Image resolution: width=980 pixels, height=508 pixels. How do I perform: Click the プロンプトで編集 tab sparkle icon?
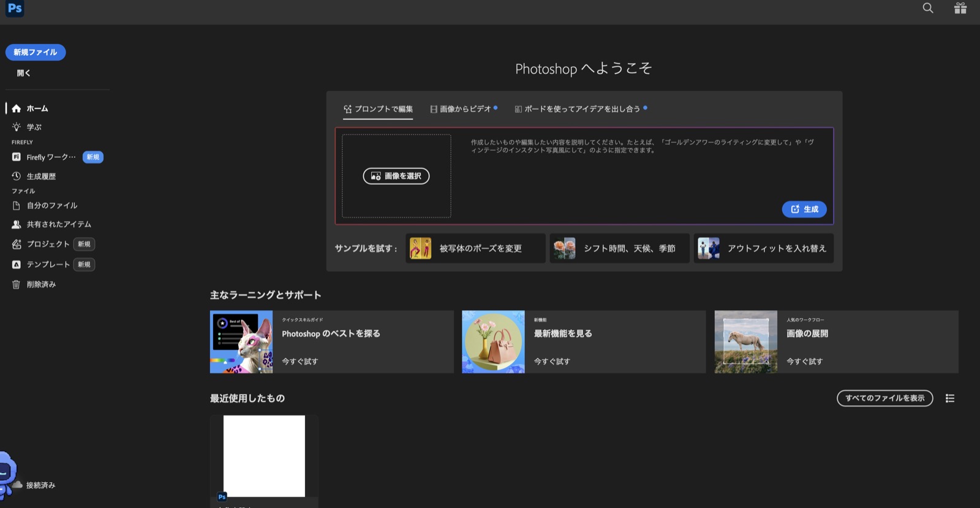click(x=348, y=109)
